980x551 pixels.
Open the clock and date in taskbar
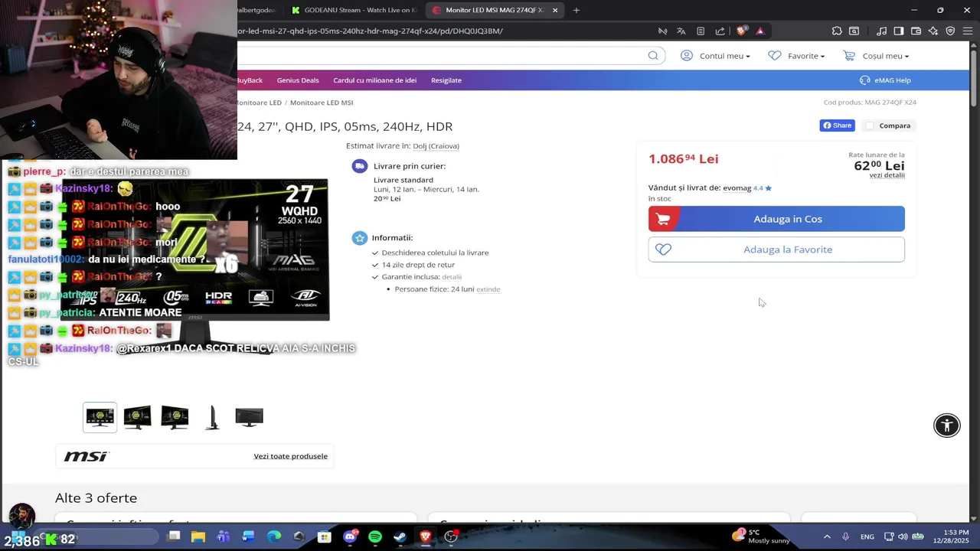[x=952, y=536]
